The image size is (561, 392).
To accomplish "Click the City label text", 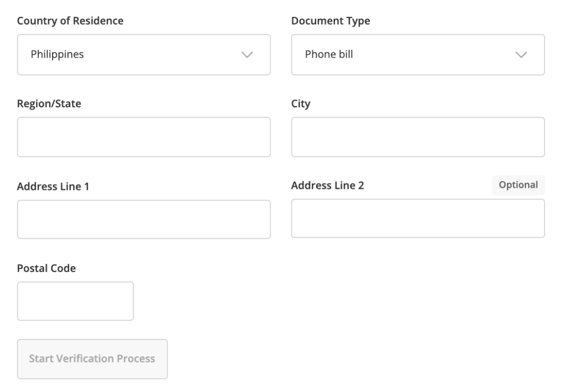I will 301,103.
